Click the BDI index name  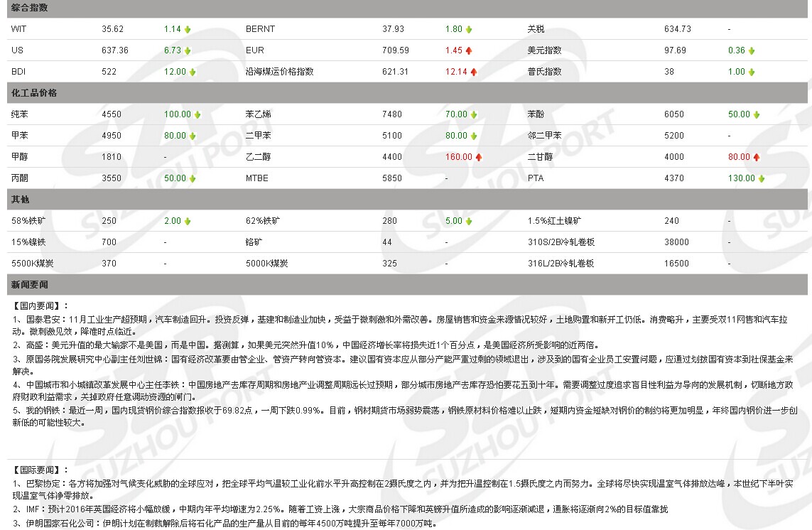tap(18, 72)
